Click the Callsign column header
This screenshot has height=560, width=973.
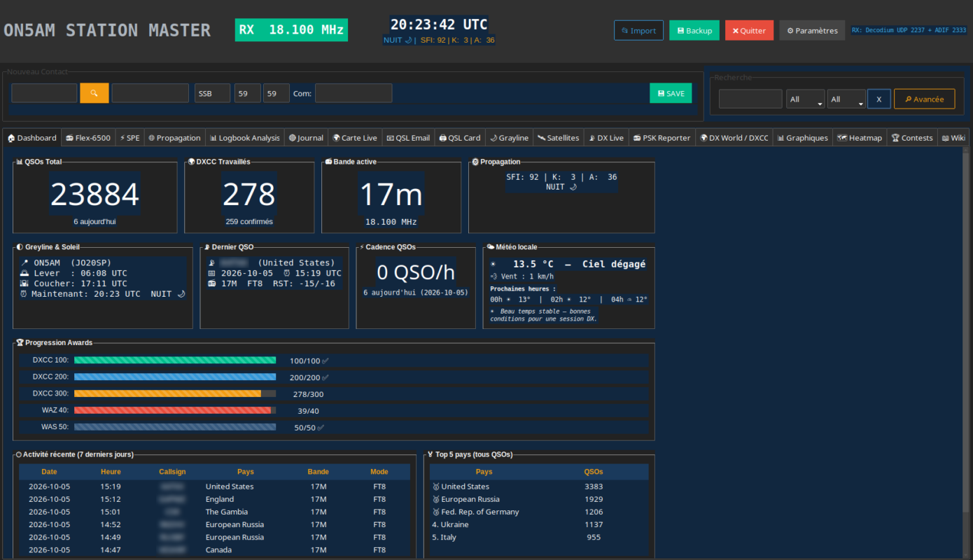(x=172, y=472)
